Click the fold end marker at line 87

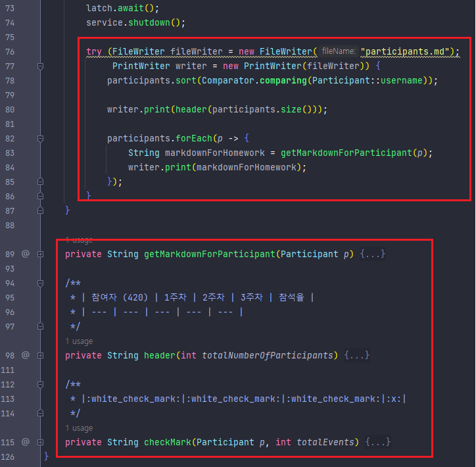click(40, 210)
